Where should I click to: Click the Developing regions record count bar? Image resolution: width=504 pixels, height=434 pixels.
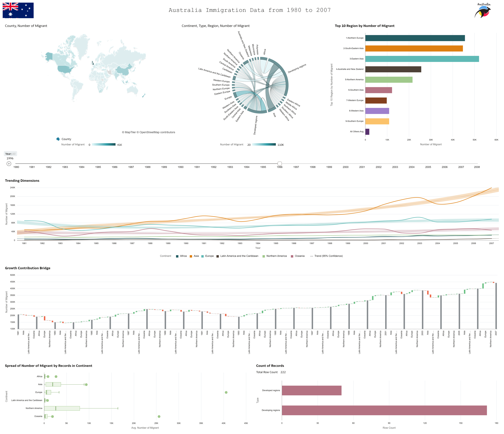click(x=384, y=410)
